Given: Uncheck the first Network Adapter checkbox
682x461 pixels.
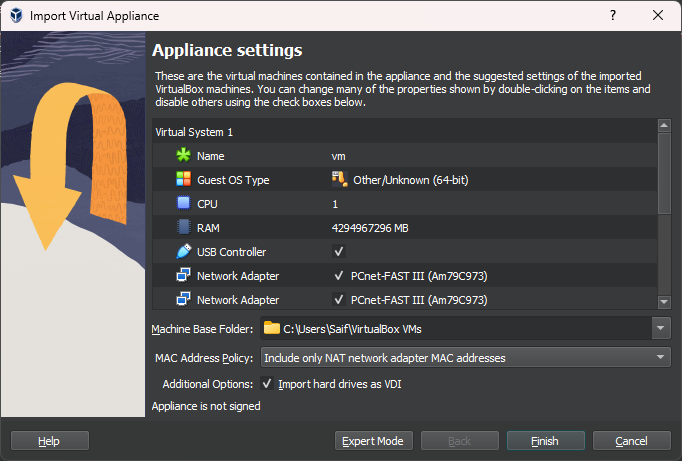Looking at the screenshot, I should [339, 275].
